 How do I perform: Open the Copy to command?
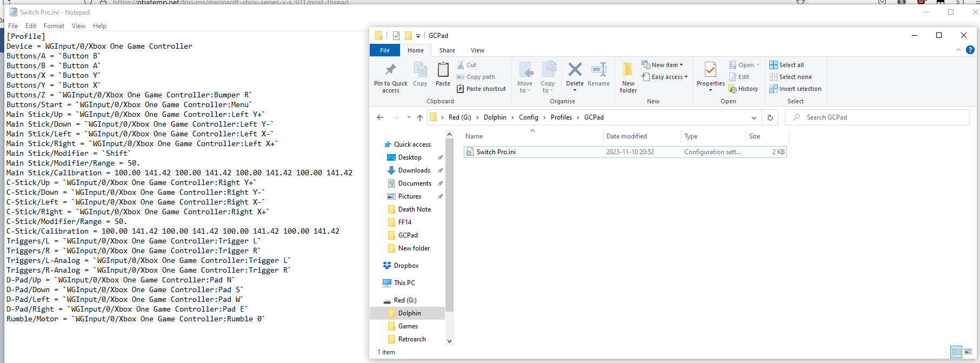tap(548, 77)
